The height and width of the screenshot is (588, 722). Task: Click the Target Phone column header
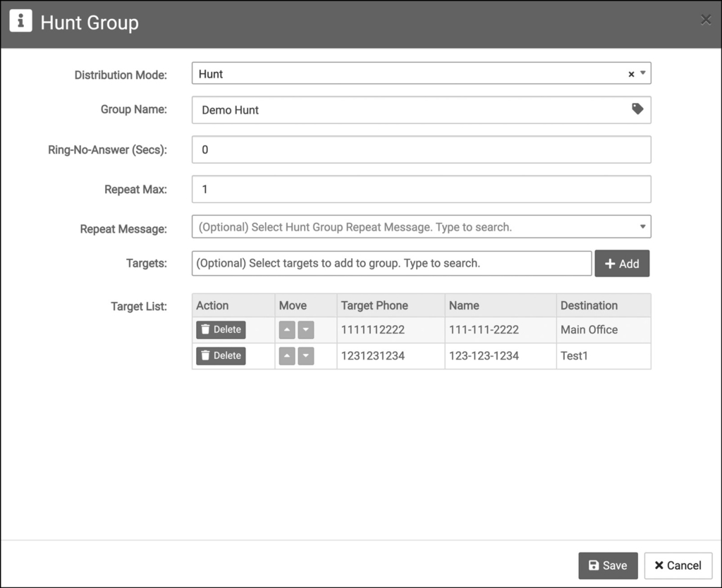point(374,305)
